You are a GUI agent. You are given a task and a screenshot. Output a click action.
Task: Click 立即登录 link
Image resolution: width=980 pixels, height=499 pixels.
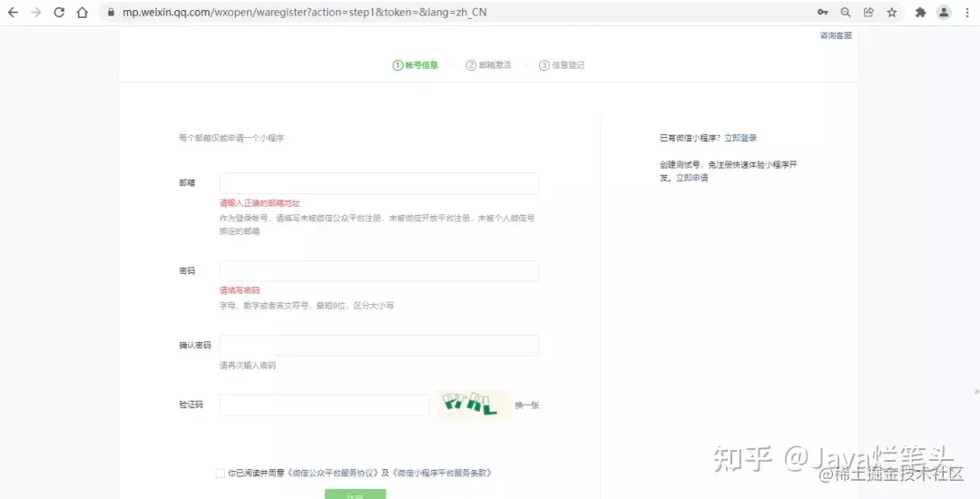(x=740, y=138)
